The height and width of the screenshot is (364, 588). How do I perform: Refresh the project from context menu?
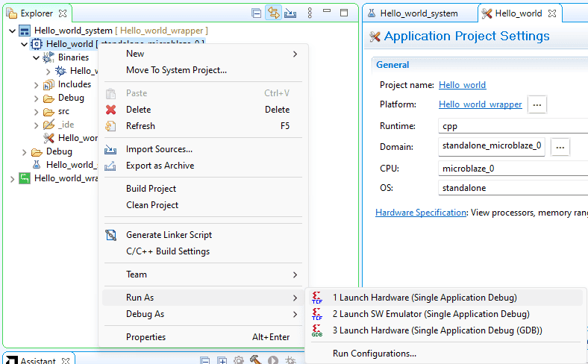coord(140,126)
